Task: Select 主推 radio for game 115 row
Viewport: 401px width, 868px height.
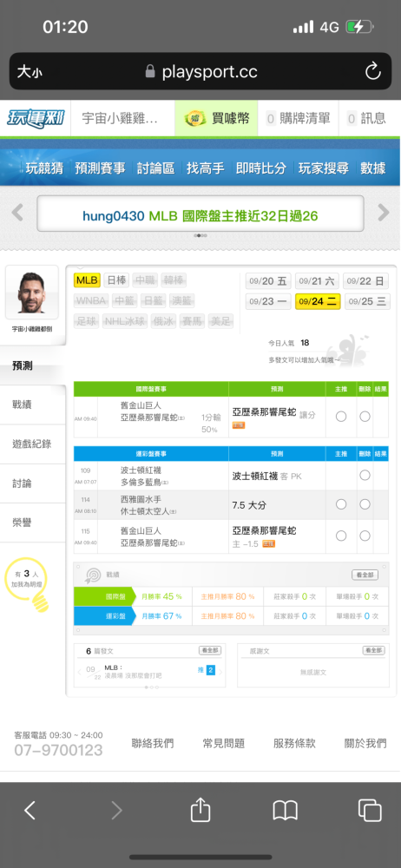Action: (x=341, y=536)
